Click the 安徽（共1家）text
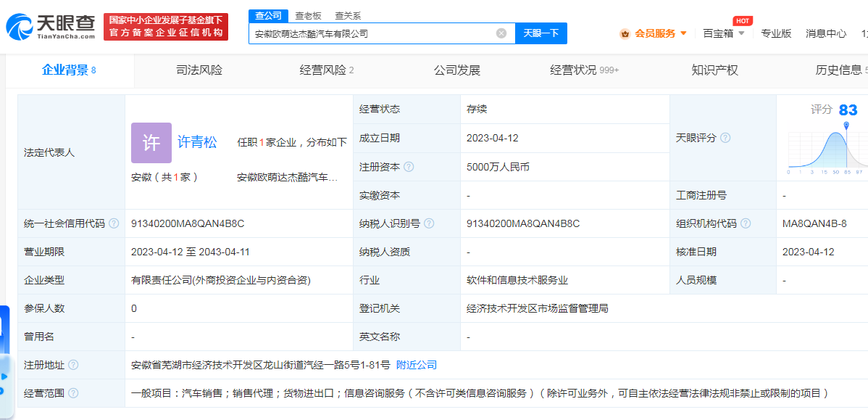This screenshot has width=868, height=420. click(164, 177)
